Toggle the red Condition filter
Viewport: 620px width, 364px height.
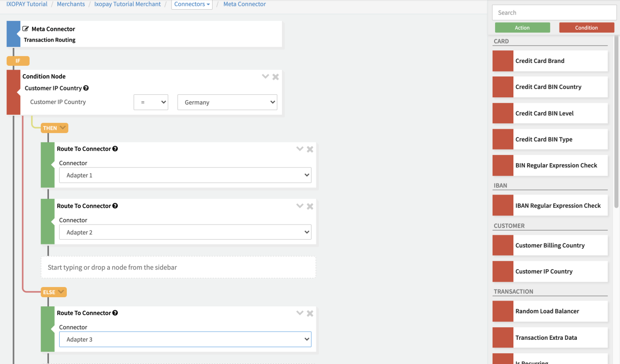coord(586,28)
